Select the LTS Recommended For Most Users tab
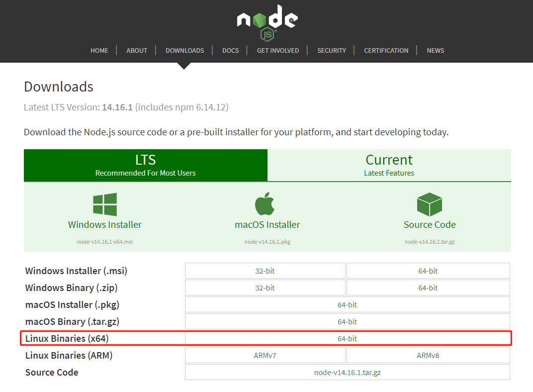This screenshot has height=392, width=533. [x=146, y=165]
